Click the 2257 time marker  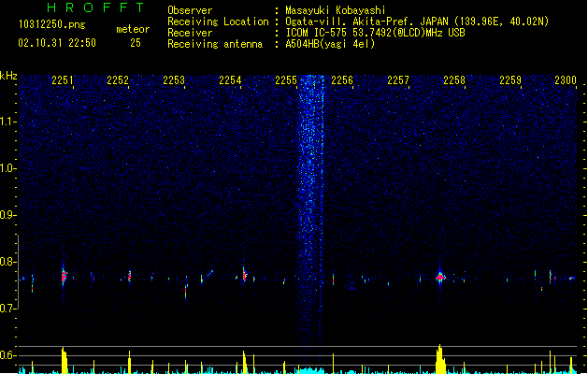coord(398,80)
